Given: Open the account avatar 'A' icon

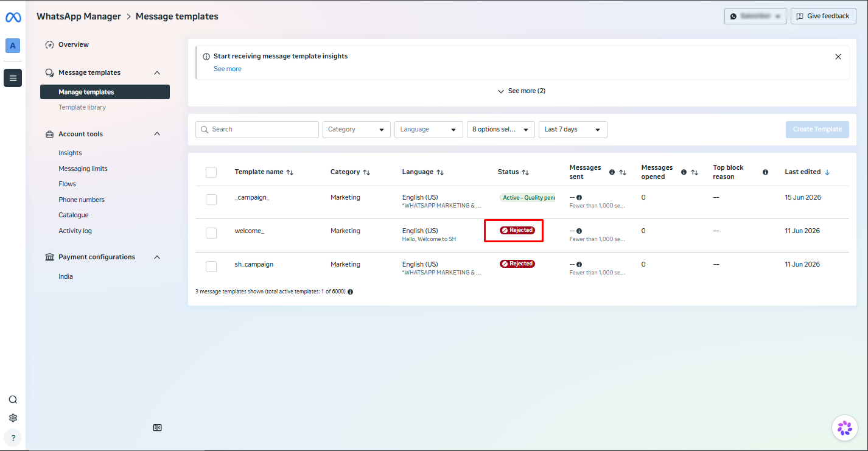Looking at the screenshot, I should pos(13,46).
